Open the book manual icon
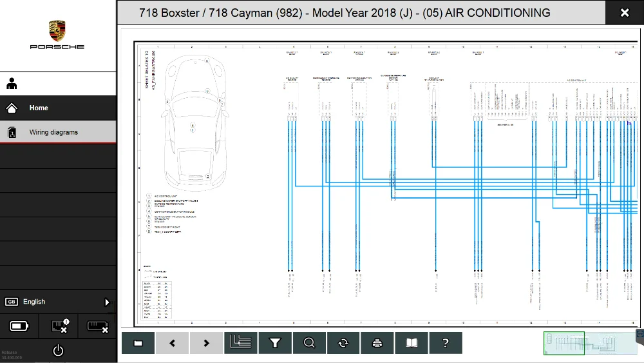 pos(412,343)
